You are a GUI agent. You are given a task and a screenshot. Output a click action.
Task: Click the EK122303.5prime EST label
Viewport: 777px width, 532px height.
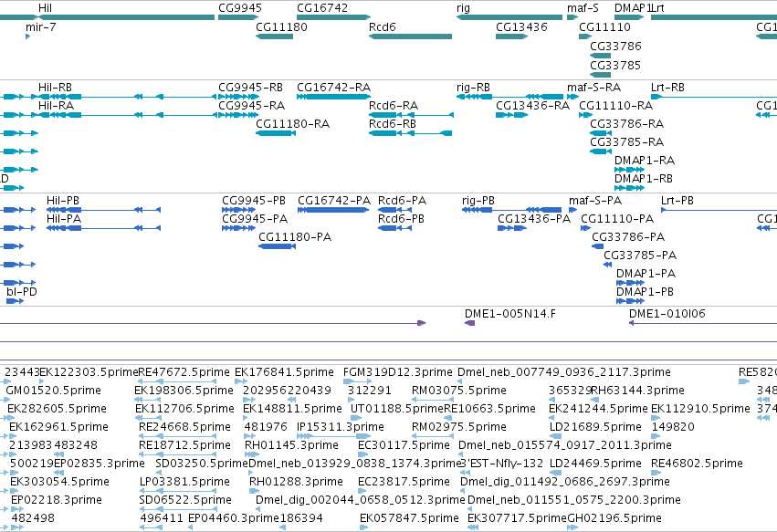[89, 372]
